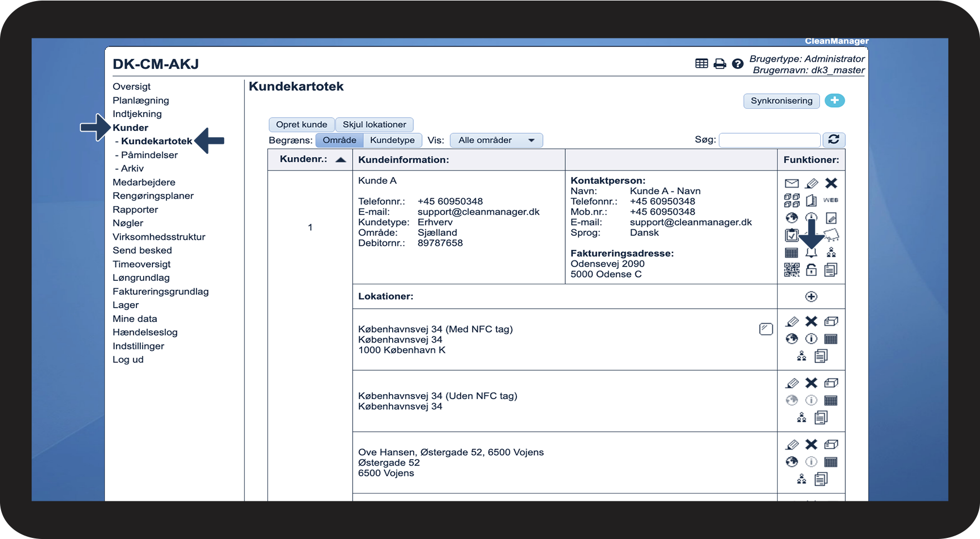Screen dimensions: 980x539
Task: Switch filter to Kundetype
Action: tap(392, 140)
